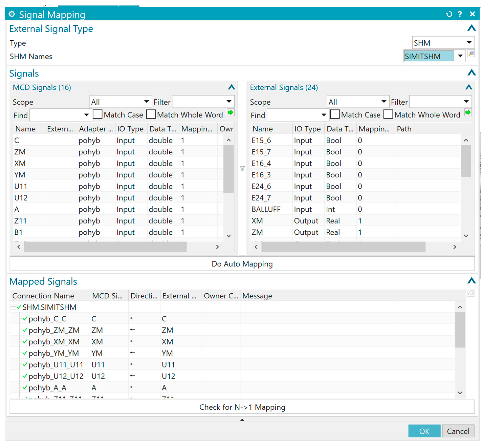
Task: Collapse the SHM.SIMITSHM tree node
Action: pos(13,307)
